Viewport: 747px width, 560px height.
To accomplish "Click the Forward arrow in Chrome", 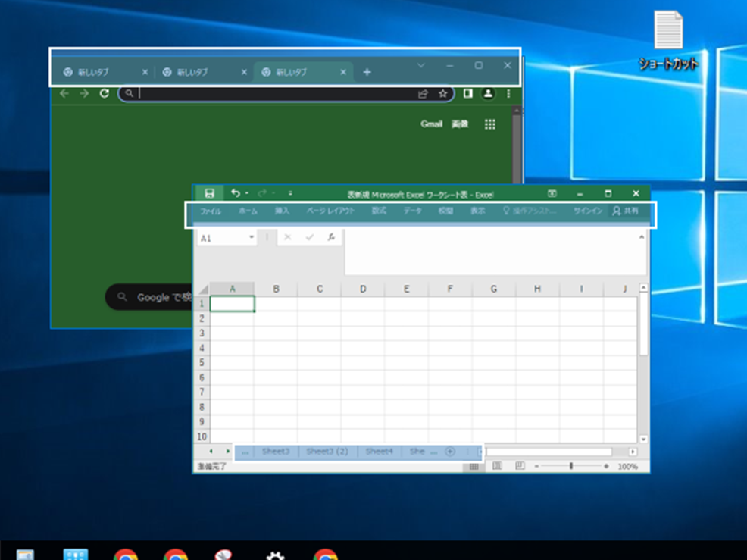I will click(84, 93).
